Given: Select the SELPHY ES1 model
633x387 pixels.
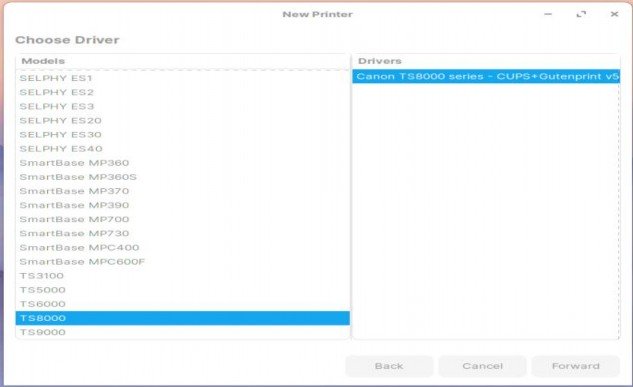Looking at the screenshot, I should tap(182, 78).
